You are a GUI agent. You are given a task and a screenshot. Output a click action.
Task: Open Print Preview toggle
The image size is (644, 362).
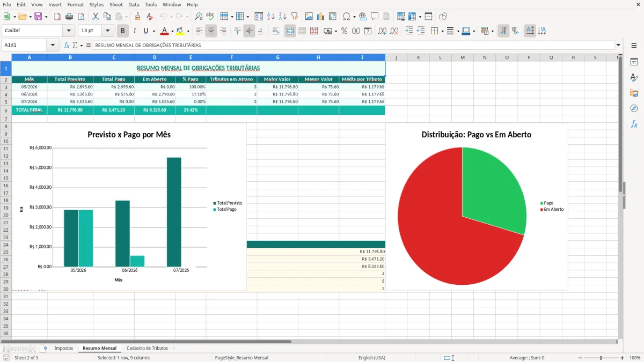[x=81, y=17]
